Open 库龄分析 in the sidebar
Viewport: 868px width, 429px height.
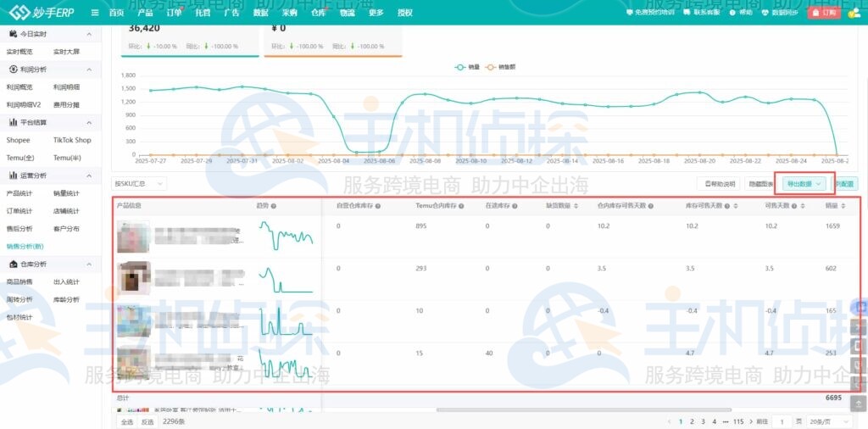pyautogui.click(x=67, y=299)
